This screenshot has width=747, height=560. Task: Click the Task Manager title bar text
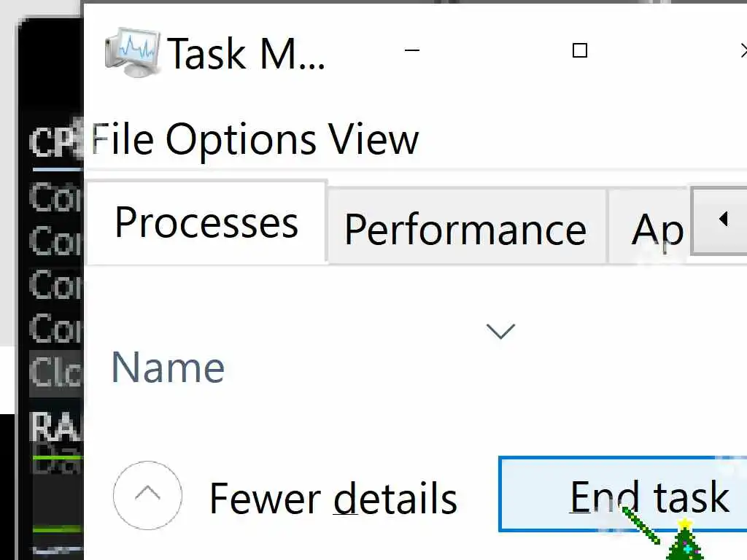[246, 53]
